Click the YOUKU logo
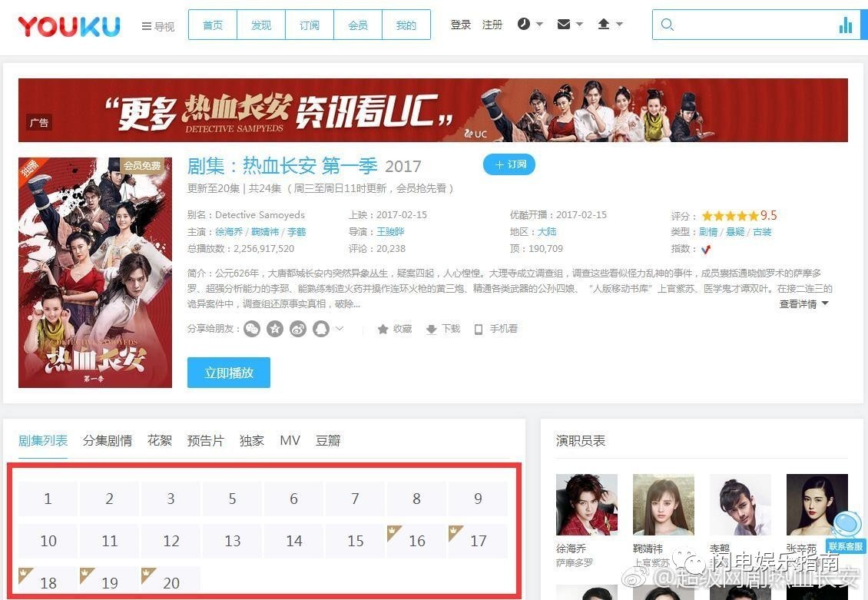Screen dimensions: 868x600 [69, 26]
